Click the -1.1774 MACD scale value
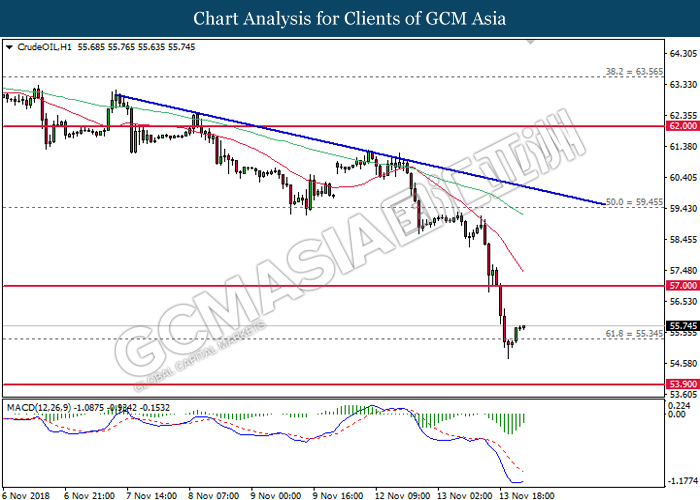 [x=683, y=481]
